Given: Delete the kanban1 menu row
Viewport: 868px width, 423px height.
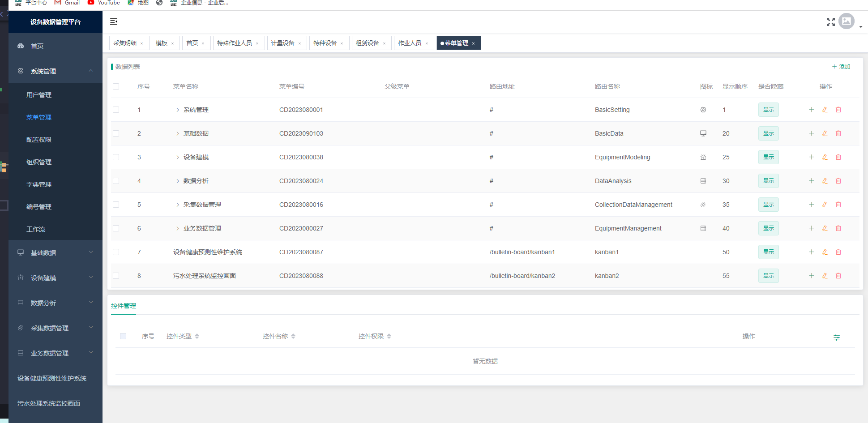Looking at the screenshot, I should [838, 252].
